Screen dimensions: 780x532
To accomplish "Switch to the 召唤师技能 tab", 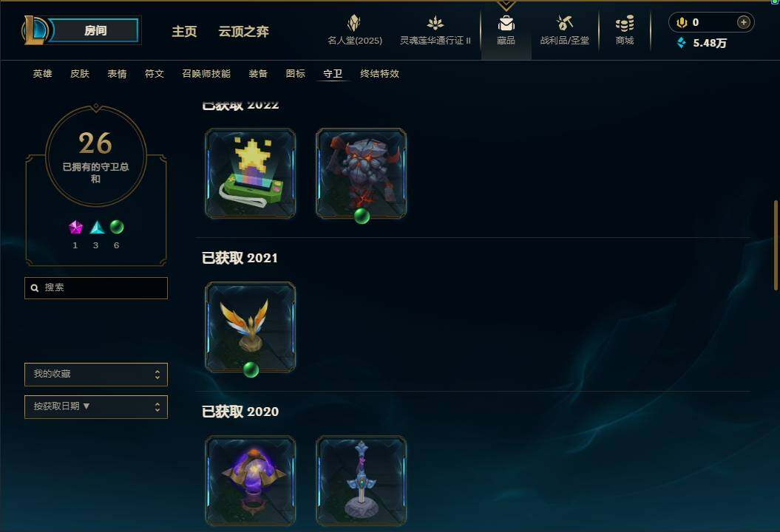I will pos(206,74).
